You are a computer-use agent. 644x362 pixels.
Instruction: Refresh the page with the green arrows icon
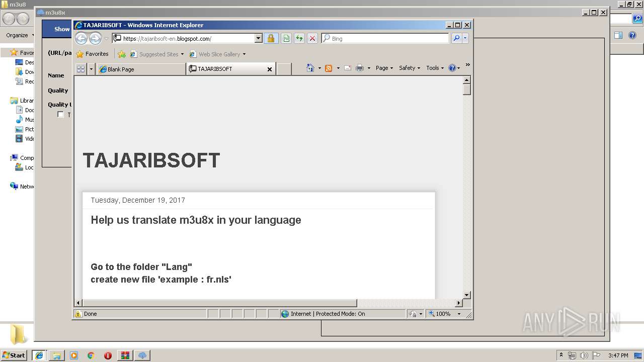pos(299,38)
